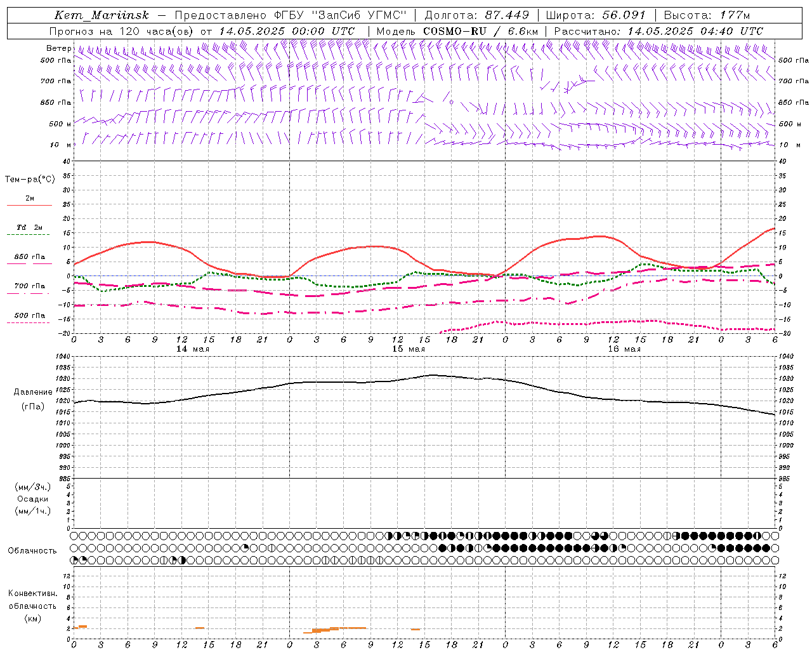Click the station name Kem_Mariinsk in header
The image size is (812, 650).
click(x=102, y=15)
